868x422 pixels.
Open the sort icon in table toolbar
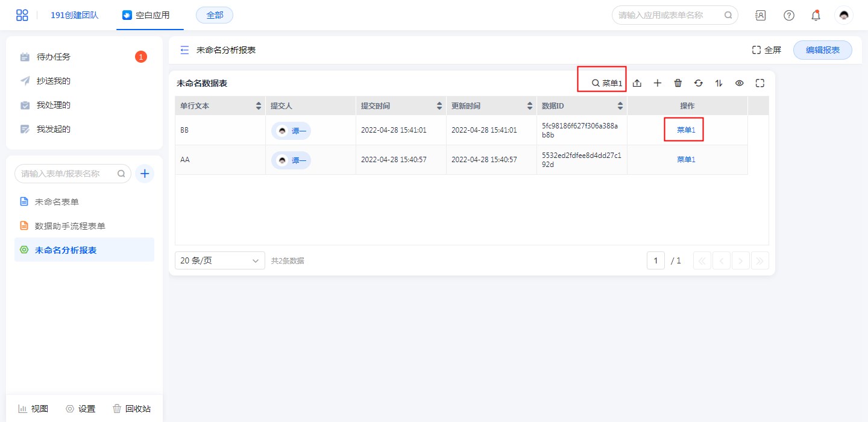[719, 83]
